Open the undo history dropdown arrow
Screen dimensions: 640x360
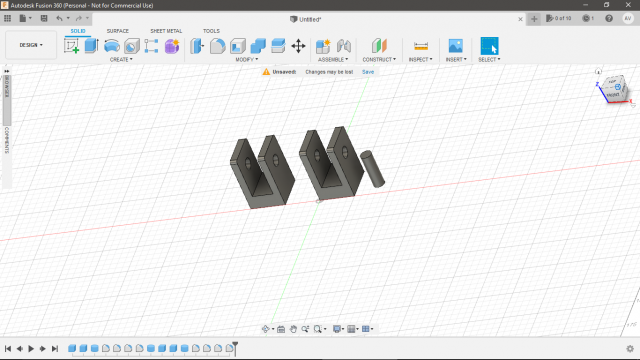(x=68, y=18)
